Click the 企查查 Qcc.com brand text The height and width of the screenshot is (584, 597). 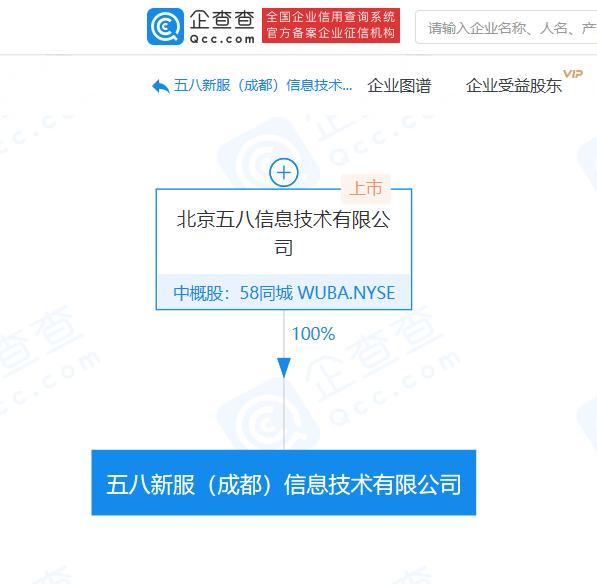click(x=222, y=26)
